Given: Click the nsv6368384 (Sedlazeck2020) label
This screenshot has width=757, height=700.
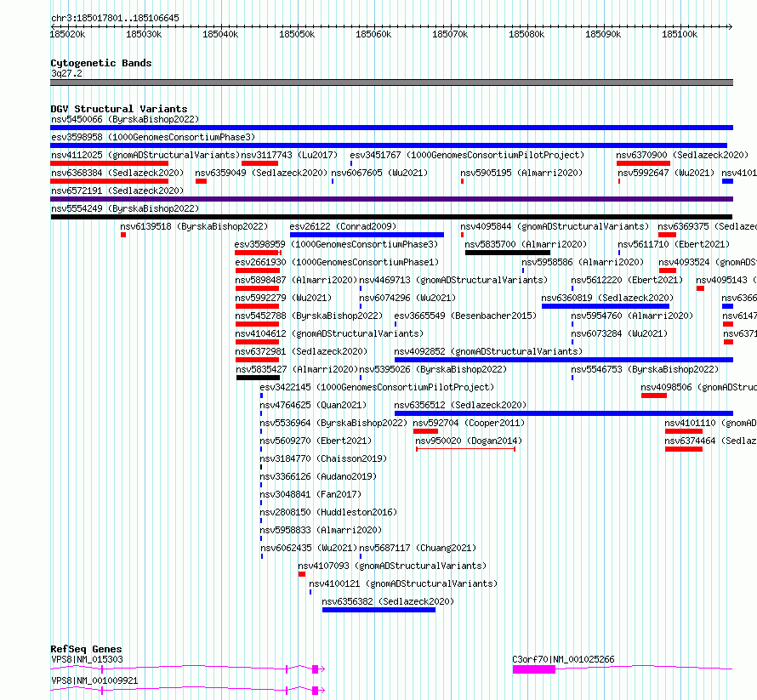Looking at the screenshot, I should (x=117, y=173).
